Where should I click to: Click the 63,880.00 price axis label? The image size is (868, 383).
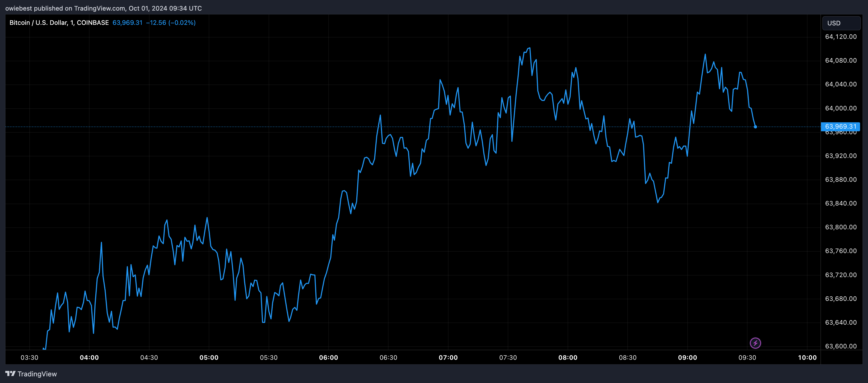(841, 180)
